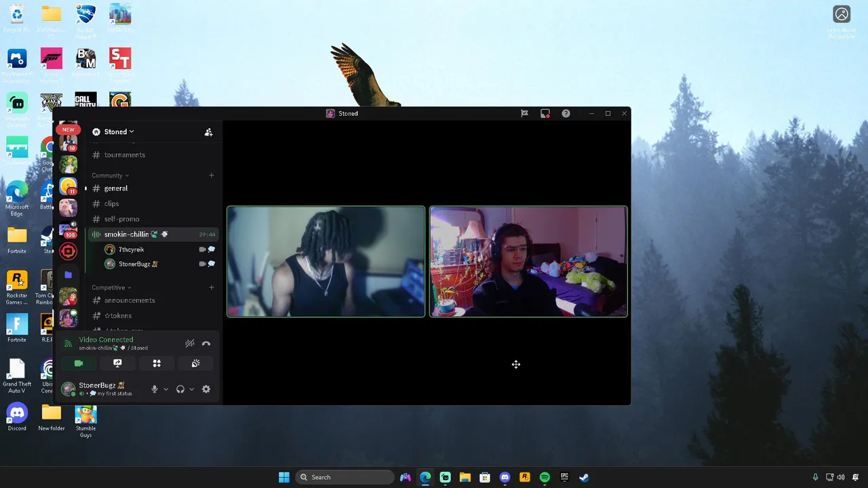The height and width of the screenshot is (488, 868).
Task: Open the server with 105 badge
Action: tap(68, 230)
